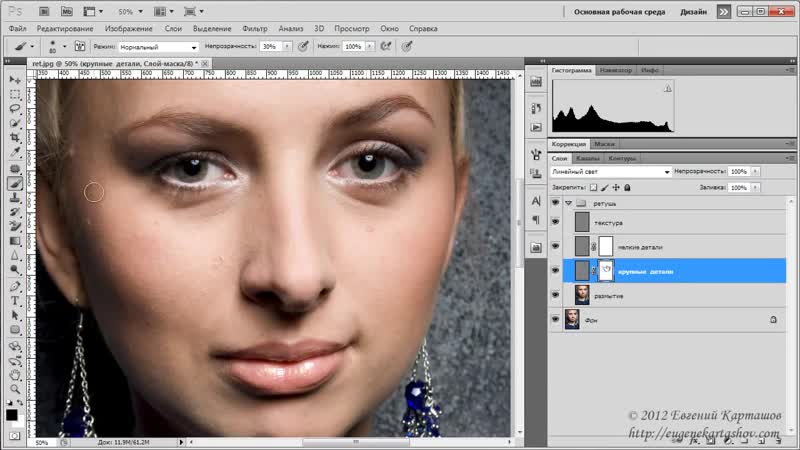Select the Move tool
This screenshot has height=450, width=800.
tap(15, 80)
